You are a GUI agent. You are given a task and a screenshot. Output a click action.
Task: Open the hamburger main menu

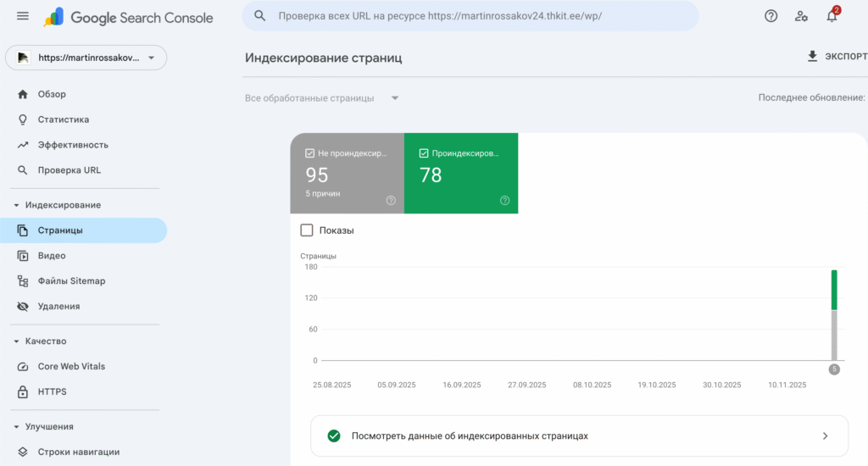(x=23, y=16)
